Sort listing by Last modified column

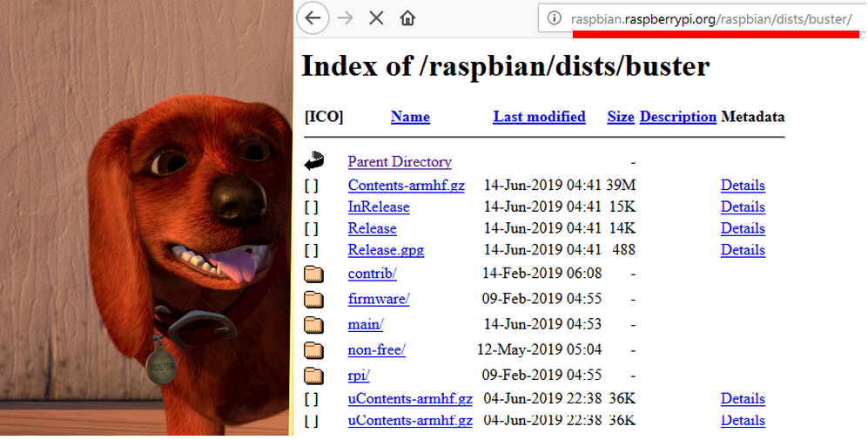[539, 117]
